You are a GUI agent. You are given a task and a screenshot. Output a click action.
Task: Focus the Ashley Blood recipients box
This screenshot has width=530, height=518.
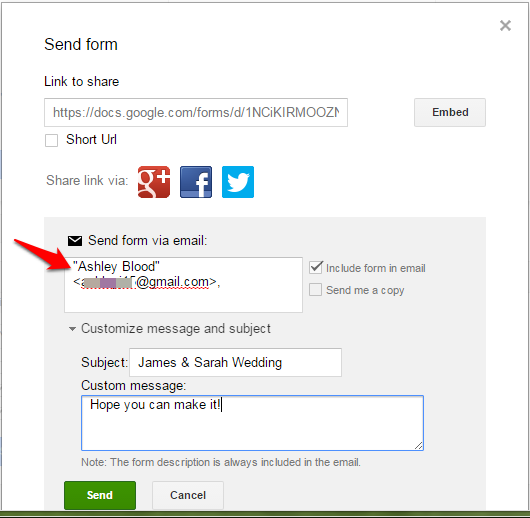(184, 285)
